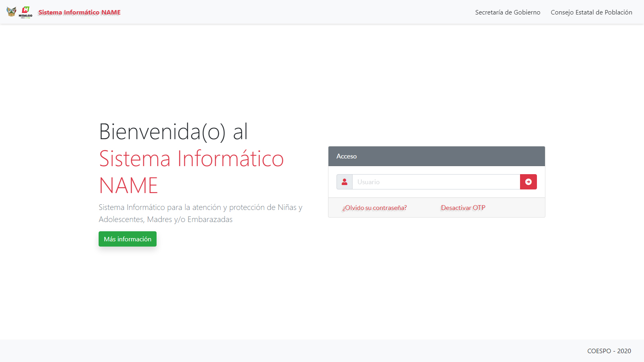Click the COESPO - 2020 footer text
Screen dimensions: 644x362
(x=609, y=351)
